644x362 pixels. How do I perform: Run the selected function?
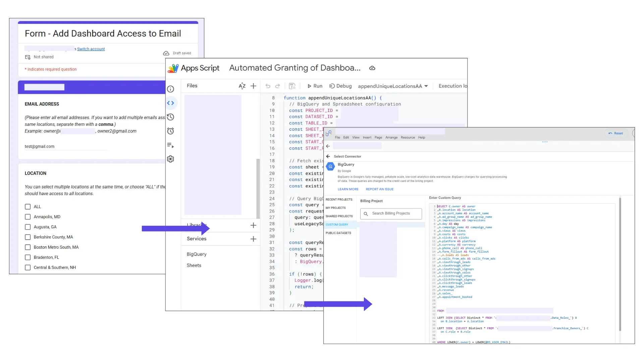(315, 86)
